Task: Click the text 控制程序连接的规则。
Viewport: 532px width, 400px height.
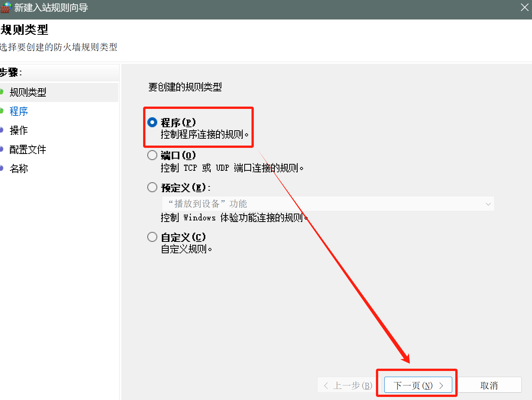Action: point(205,134)
